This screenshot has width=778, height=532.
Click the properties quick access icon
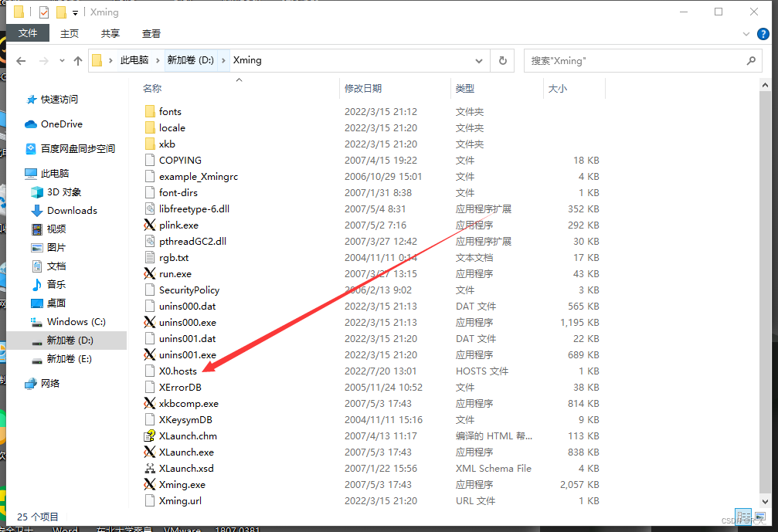tap(44, 12)
